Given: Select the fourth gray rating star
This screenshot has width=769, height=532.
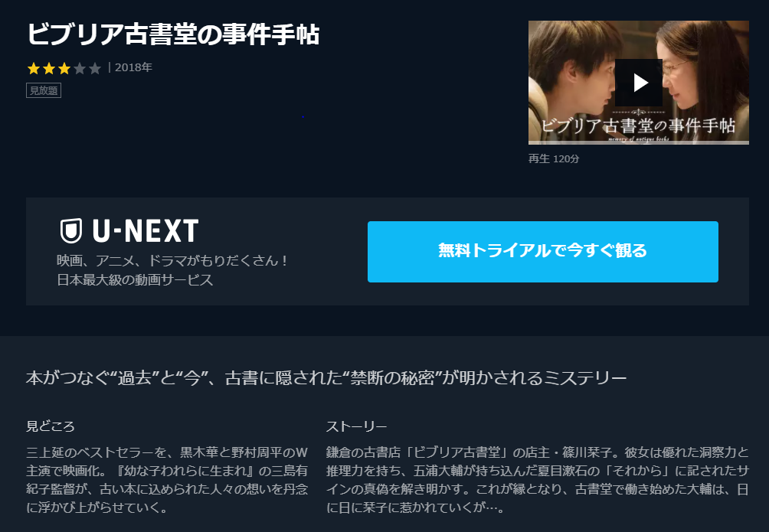Looking at the screenshot, I should pyautogui.click(x=80, y=68).
